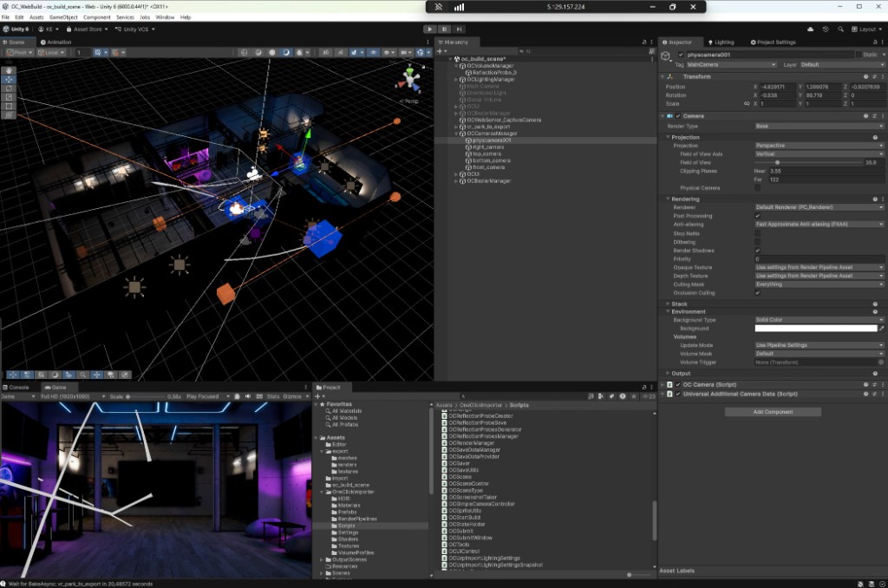The image size is (888, 588).
Task: Uncheck Render Shadows in the Camera component
Action: click(x=758, y=249)
